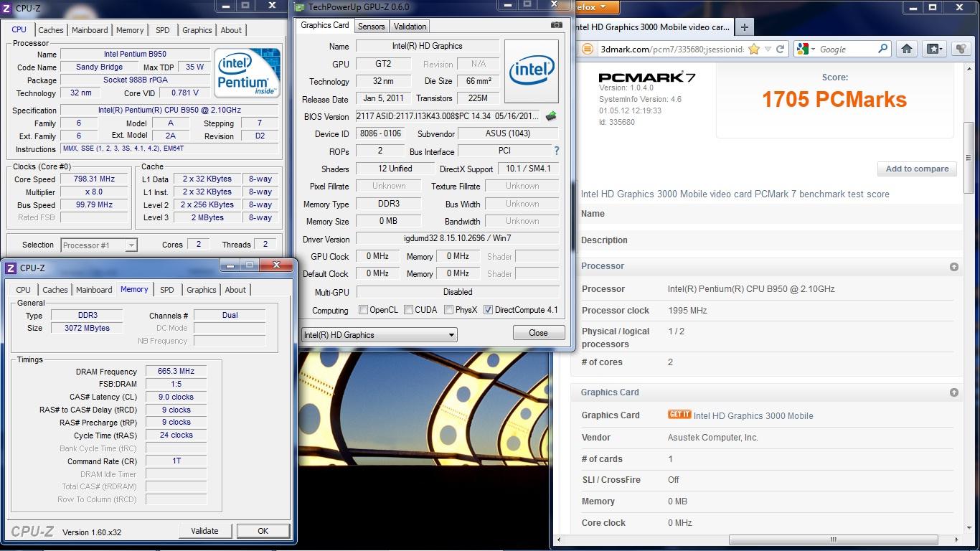980x551 pixels.
Task: Open the Sensors tab in GPU-Z
Action: tap(372, 27)
